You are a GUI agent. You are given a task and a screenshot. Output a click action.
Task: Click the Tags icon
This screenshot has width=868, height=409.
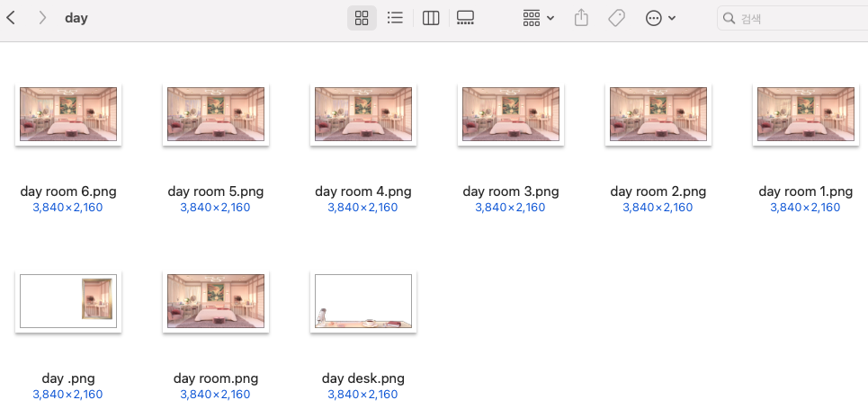point(616,18)
